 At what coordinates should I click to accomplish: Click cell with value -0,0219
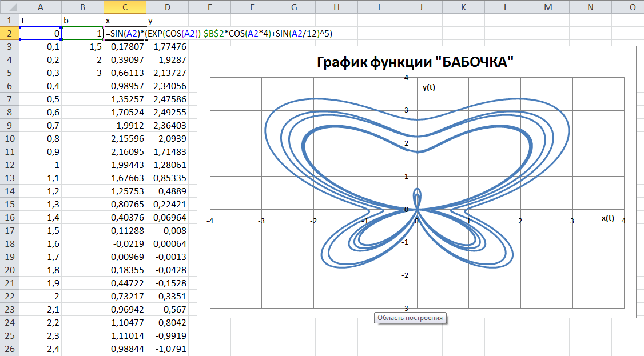(x=125, y=243)
